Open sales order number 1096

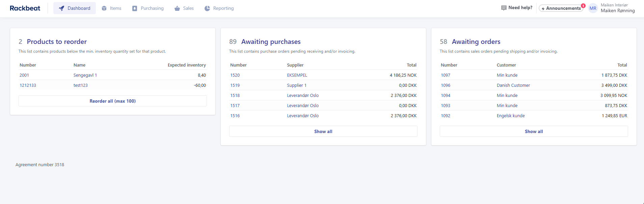click(446, 85)
